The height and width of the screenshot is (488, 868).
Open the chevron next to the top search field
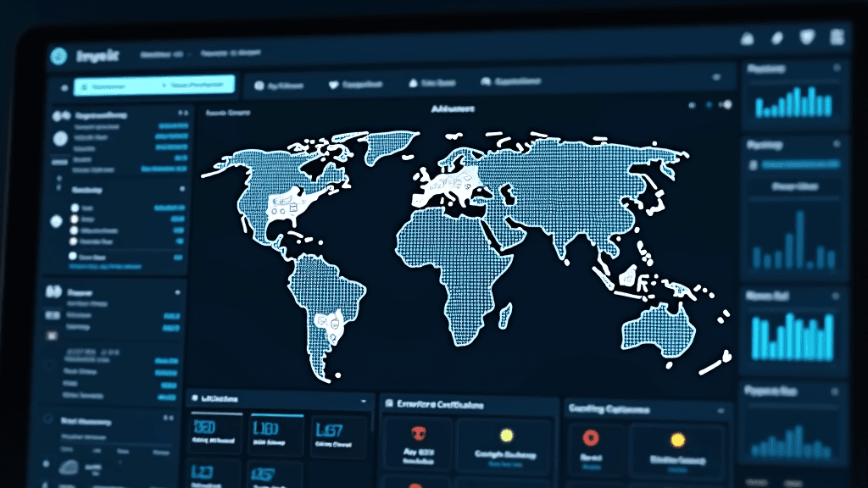click(163, 84)
